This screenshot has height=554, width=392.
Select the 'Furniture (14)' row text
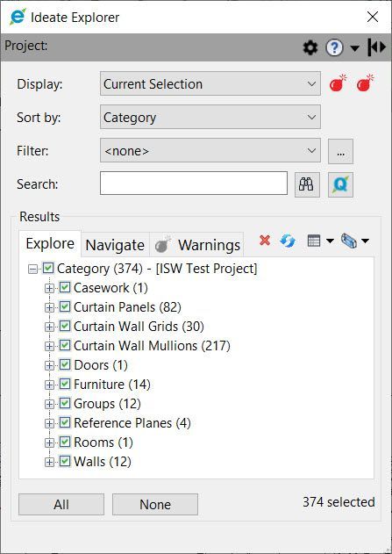[x=112, y=385]
